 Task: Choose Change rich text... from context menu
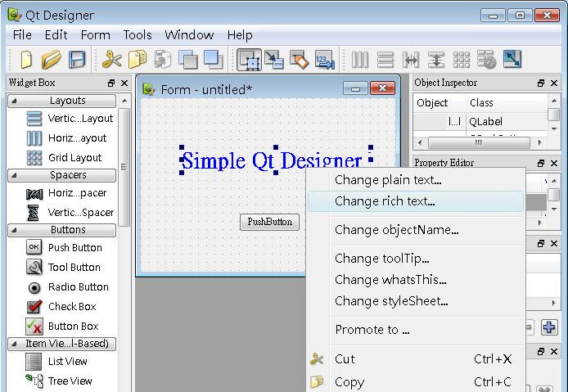416,201
